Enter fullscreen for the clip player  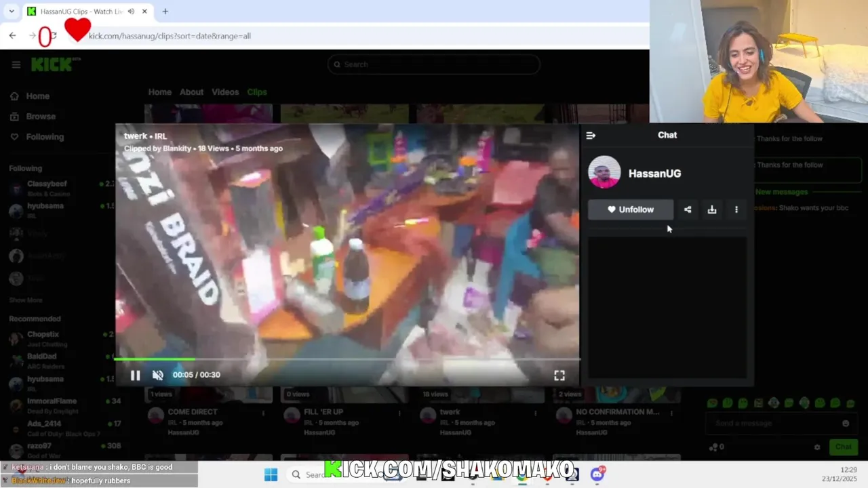(559, 375)
